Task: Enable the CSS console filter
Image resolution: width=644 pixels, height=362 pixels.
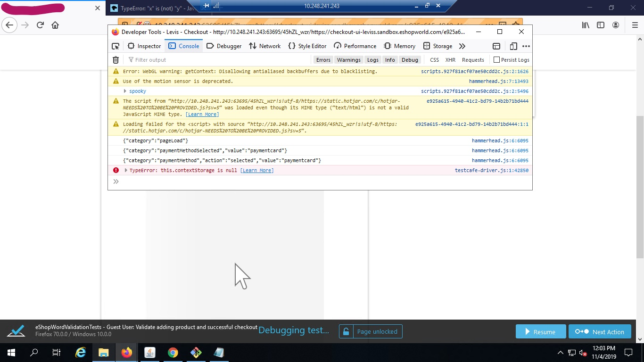Action: (x=434, y=60)
